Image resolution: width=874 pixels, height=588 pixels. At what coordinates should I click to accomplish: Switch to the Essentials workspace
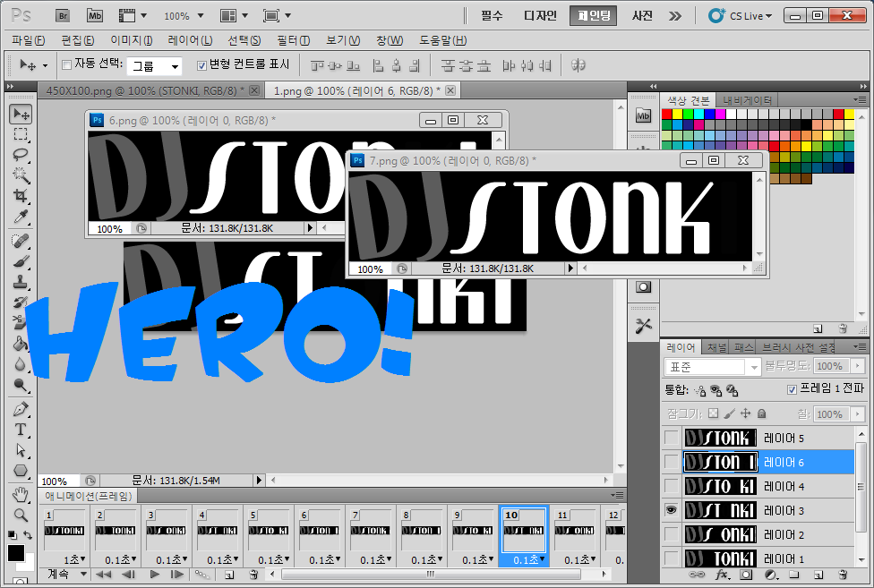click(492, 15)
